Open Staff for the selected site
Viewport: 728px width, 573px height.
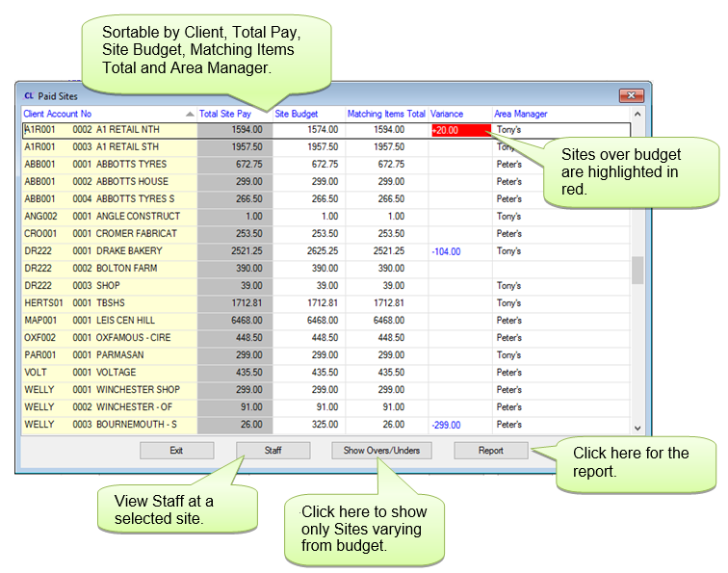273,451
